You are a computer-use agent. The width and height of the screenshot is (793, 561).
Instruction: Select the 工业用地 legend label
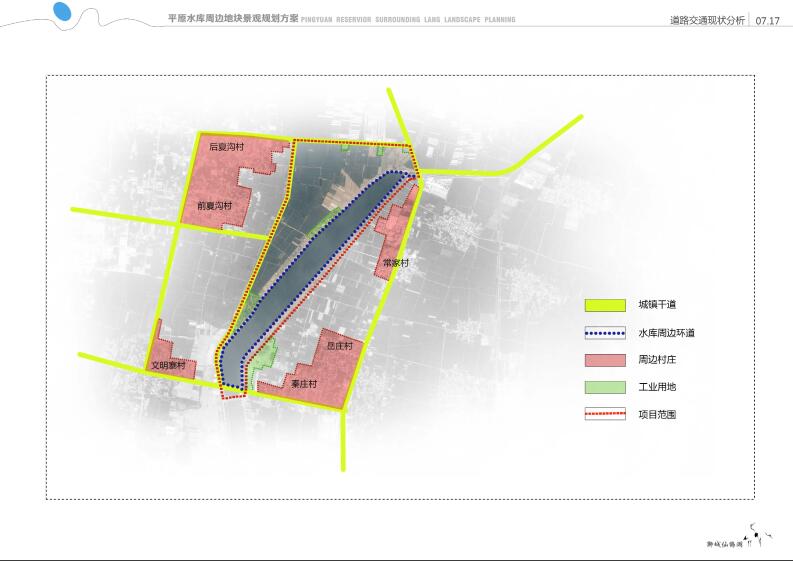click(657, 387)
